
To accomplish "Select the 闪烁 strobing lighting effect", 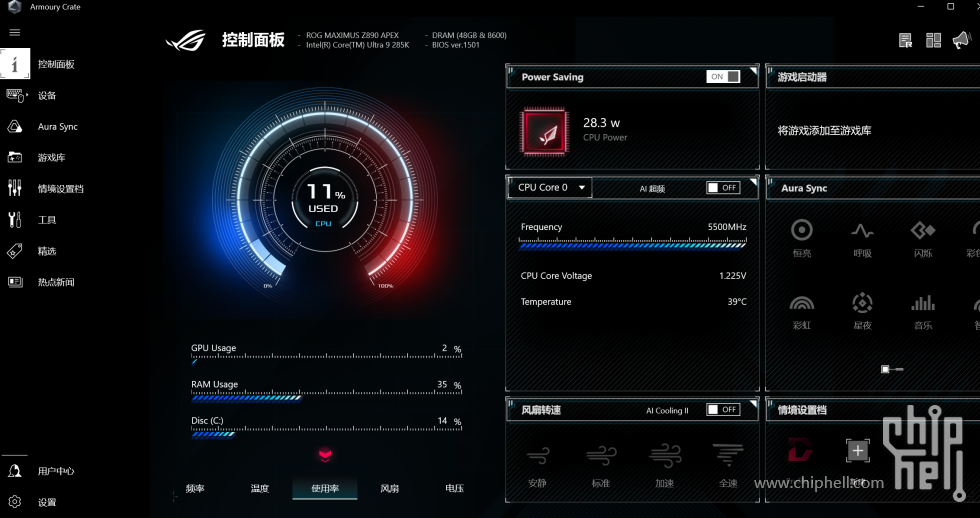I will [923, 238].
